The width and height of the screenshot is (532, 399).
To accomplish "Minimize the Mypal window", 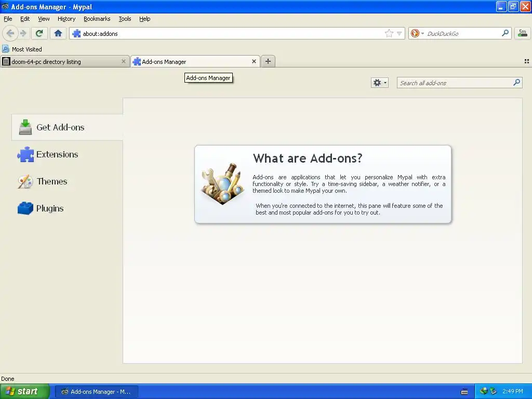I will (x=501, y=6).
